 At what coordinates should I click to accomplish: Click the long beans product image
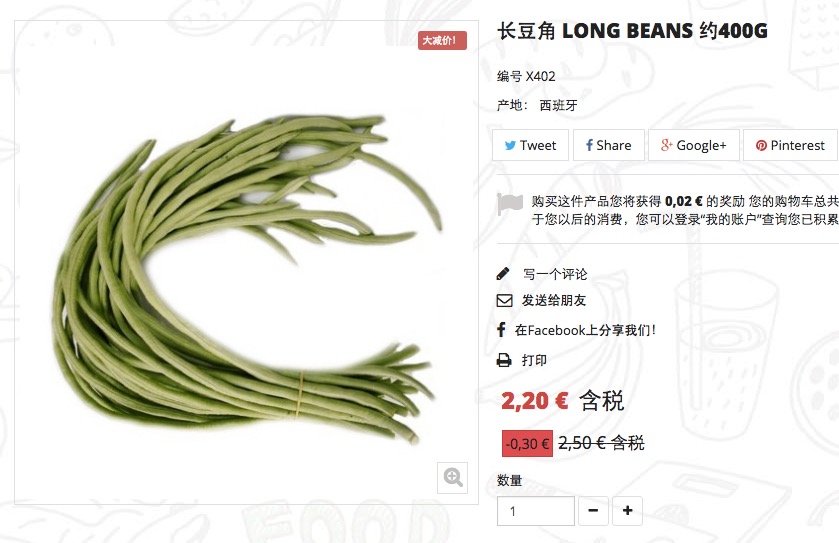(246, 278)
